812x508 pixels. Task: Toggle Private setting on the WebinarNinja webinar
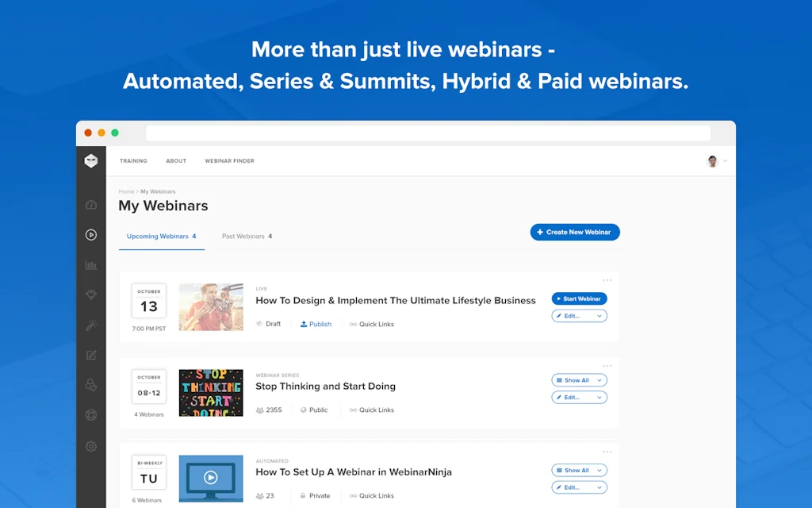(315, 495)
